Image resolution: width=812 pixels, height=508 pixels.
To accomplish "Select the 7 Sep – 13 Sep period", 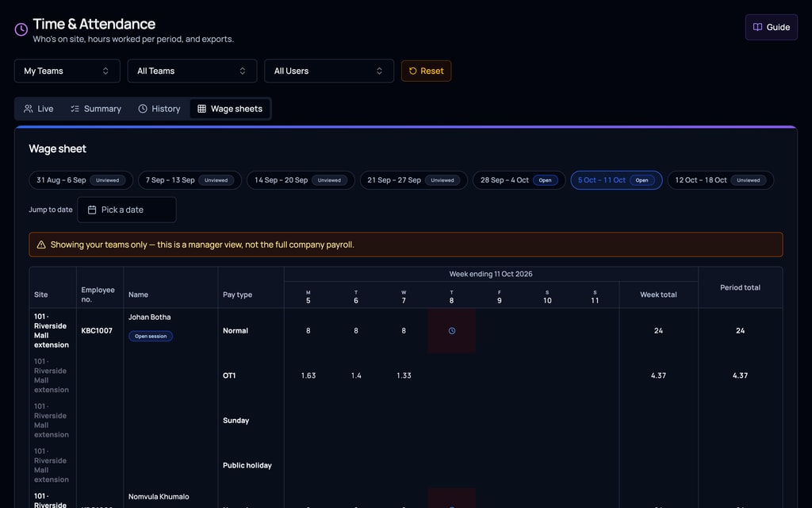I will click(x=190, y=180).
